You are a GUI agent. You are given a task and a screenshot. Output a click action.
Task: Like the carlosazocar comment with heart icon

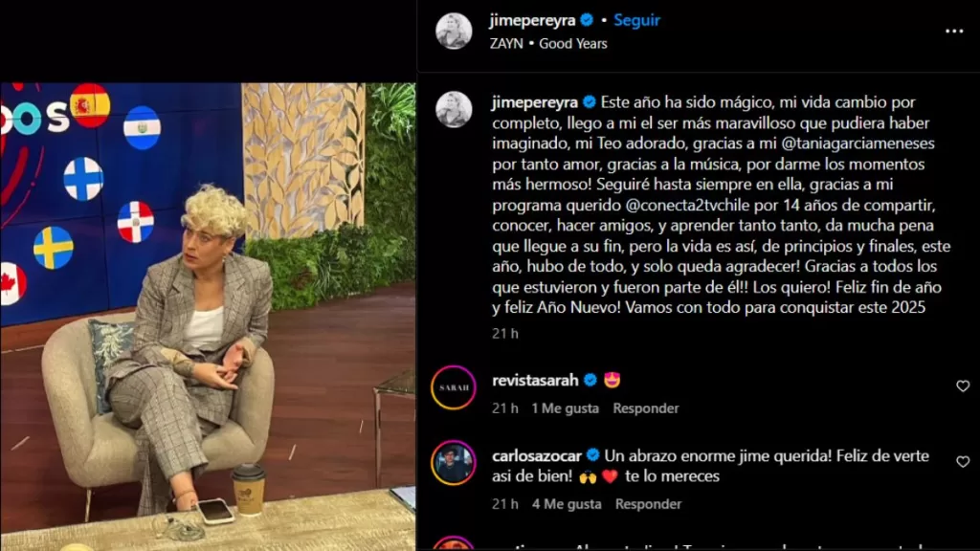click(x=963, y=462)
